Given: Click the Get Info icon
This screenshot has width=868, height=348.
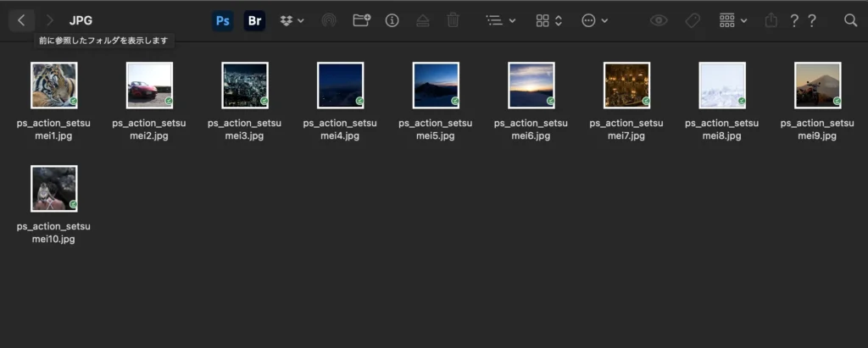Looking at the screenshot, I should point(392,20).
